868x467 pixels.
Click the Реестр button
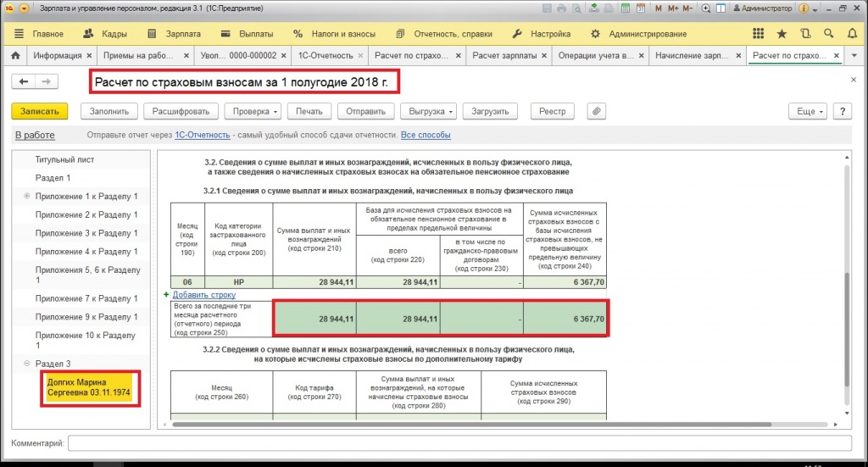[x=553, y=111]
